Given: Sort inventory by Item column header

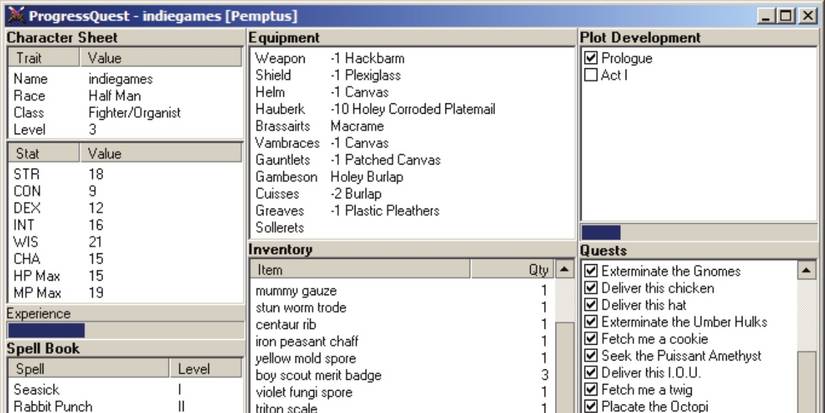Looking at the screenshot, I should click(360, 270).
